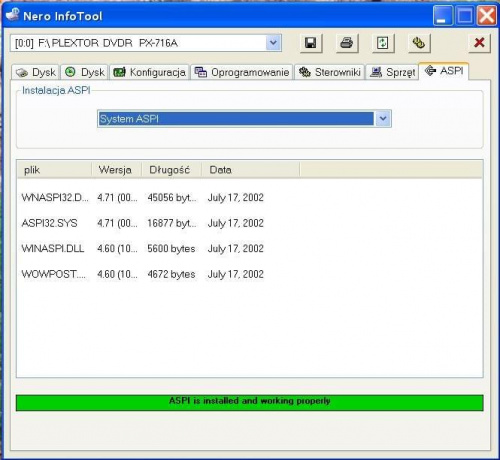Switch to the second Dysk tab with green disc icon

pyautogui.click(x=84, y=72)
